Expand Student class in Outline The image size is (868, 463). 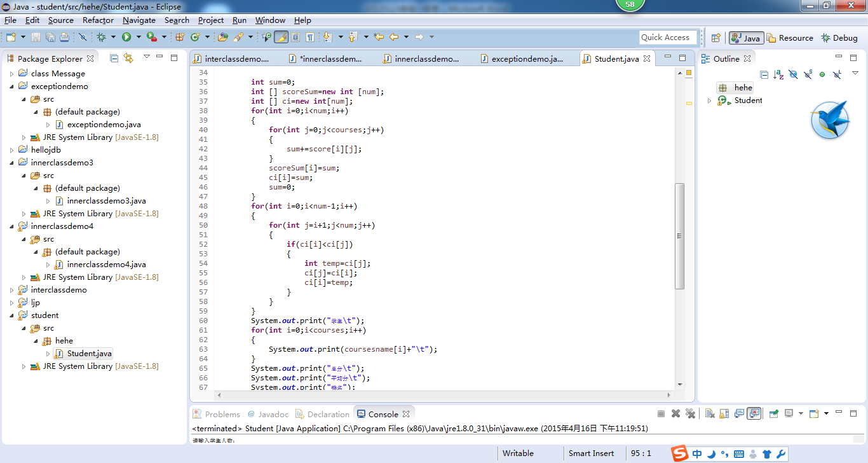click(710, 100)
